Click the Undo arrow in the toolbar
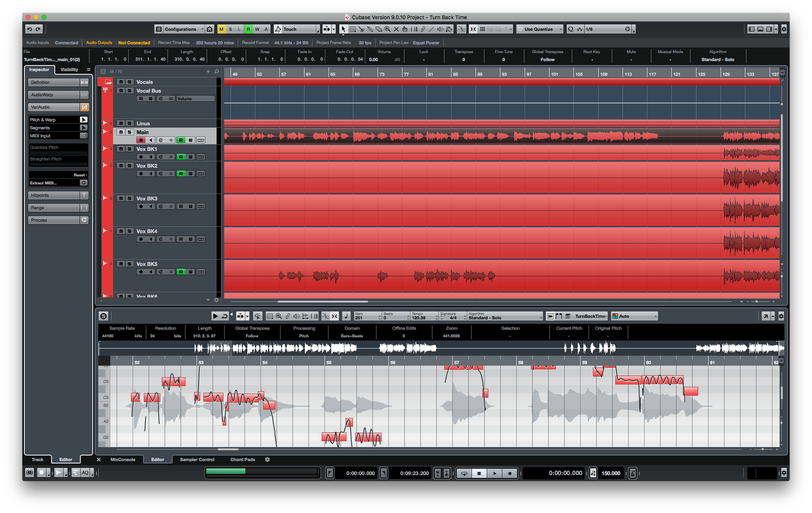 coord(30,29)
